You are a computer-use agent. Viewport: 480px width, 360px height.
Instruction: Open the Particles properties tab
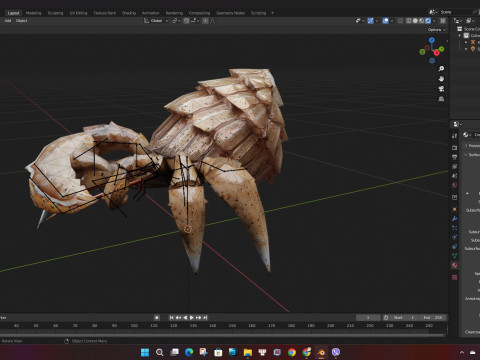click(x=454, y=228)
